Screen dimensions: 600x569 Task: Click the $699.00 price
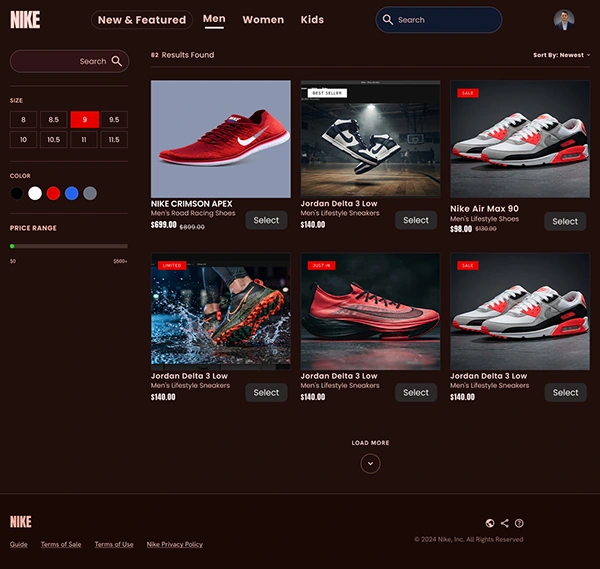pyautogui.click(x=164, y=225)
